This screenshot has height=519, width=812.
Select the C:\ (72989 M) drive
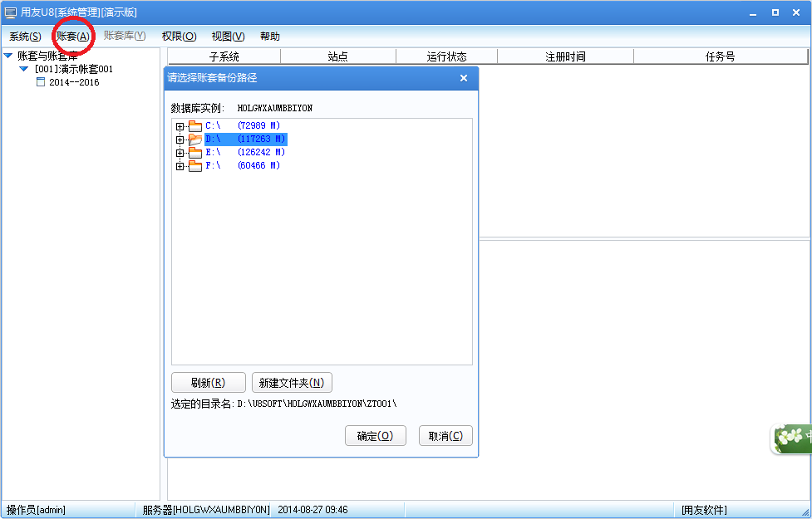click(x=243, y=125)
